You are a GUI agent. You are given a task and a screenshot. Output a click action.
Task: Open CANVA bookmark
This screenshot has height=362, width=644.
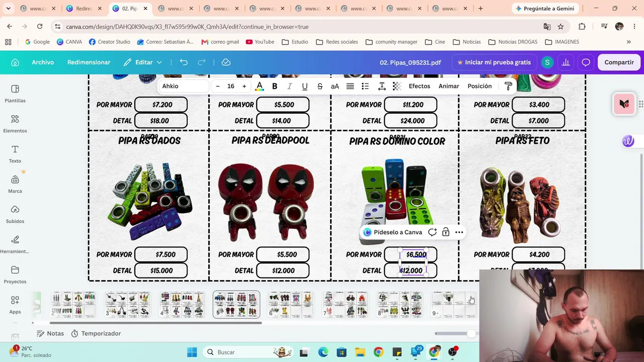point(69,42)
